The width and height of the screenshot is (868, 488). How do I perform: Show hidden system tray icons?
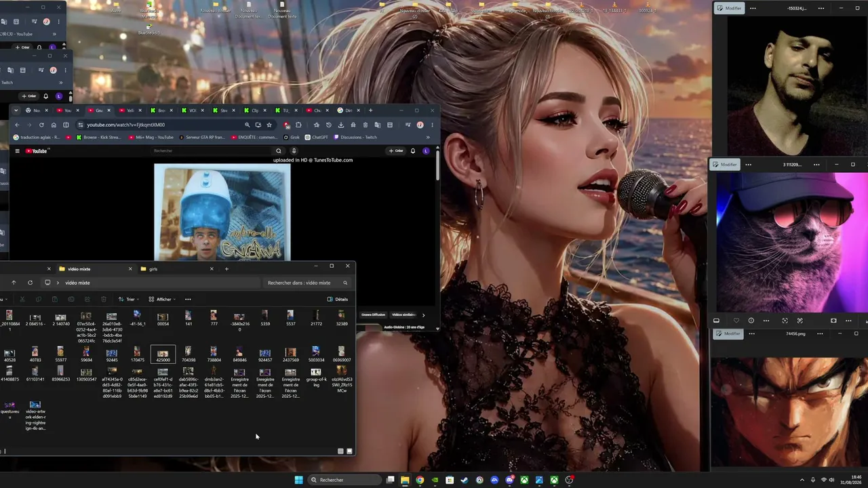[802, 480]
